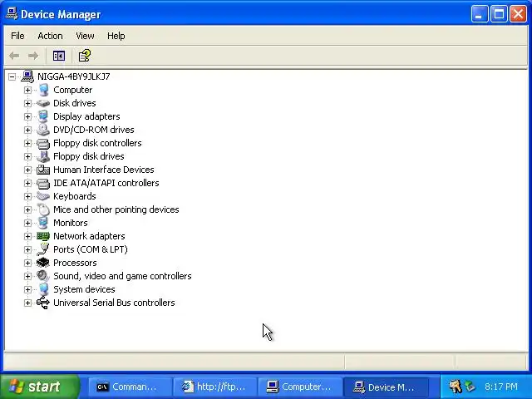Viewport: 532px width, 399px height.
Task: Select the Computer category icon
Action: click(43, 90)
